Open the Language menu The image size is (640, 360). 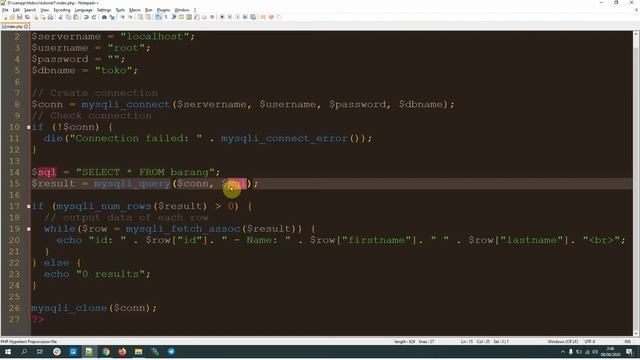(84, 10)
